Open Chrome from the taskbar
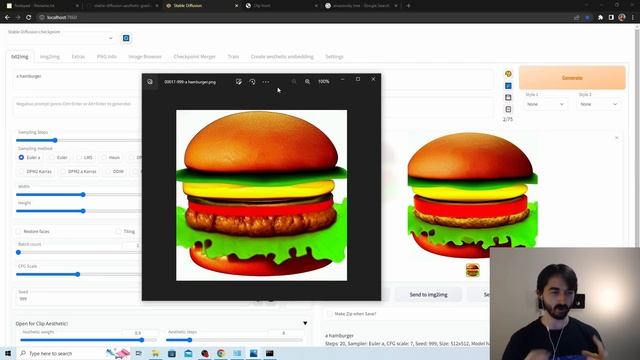This screenshot has height=360, width=640. 221,353
